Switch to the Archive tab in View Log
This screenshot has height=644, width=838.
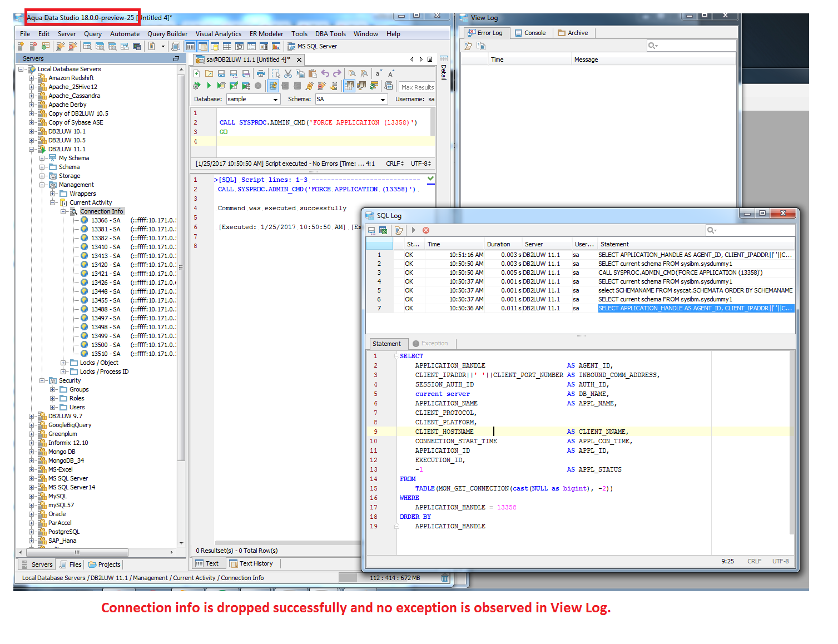click(x=573, y=33)
